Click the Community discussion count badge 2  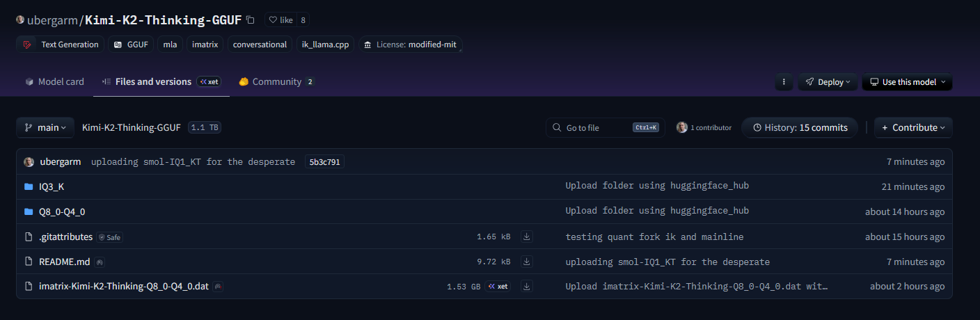click(310, 82)
